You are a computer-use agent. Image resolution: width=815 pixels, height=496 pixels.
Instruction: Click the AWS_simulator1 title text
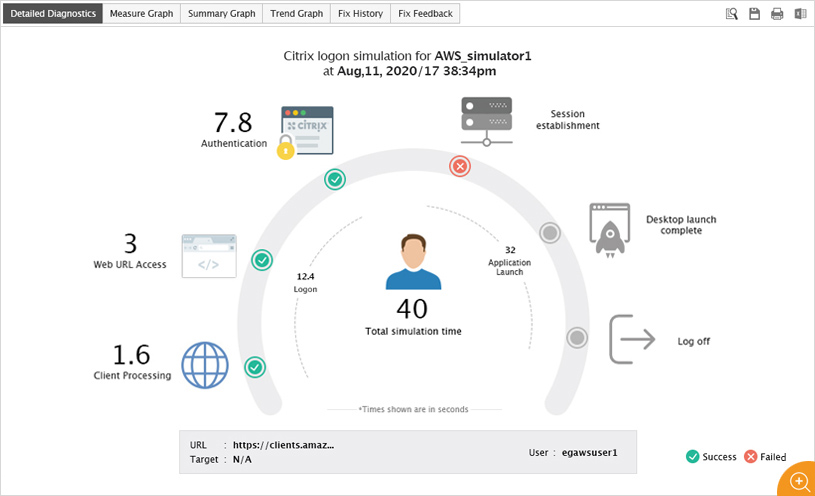[483, 56]
